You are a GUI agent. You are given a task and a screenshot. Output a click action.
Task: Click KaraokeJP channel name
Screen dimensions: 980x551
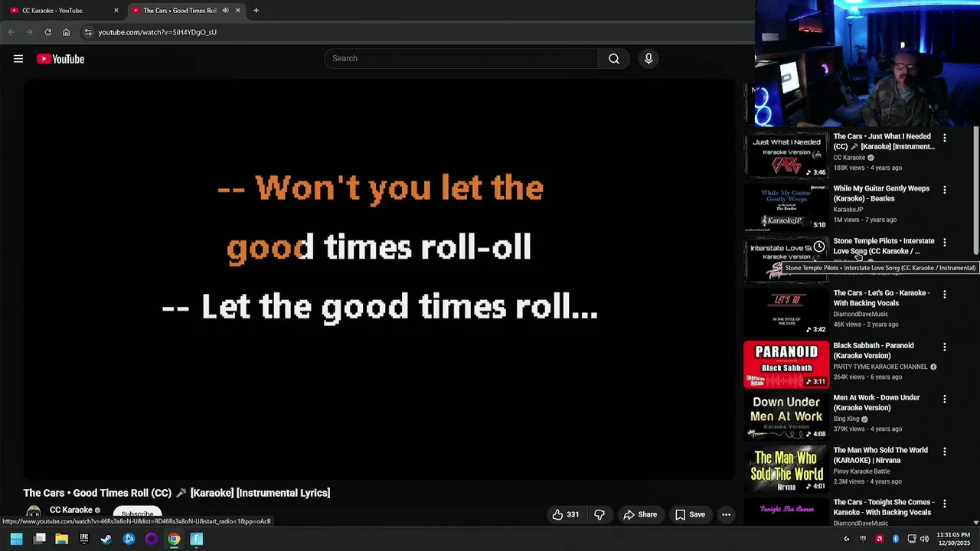point(848,210)
